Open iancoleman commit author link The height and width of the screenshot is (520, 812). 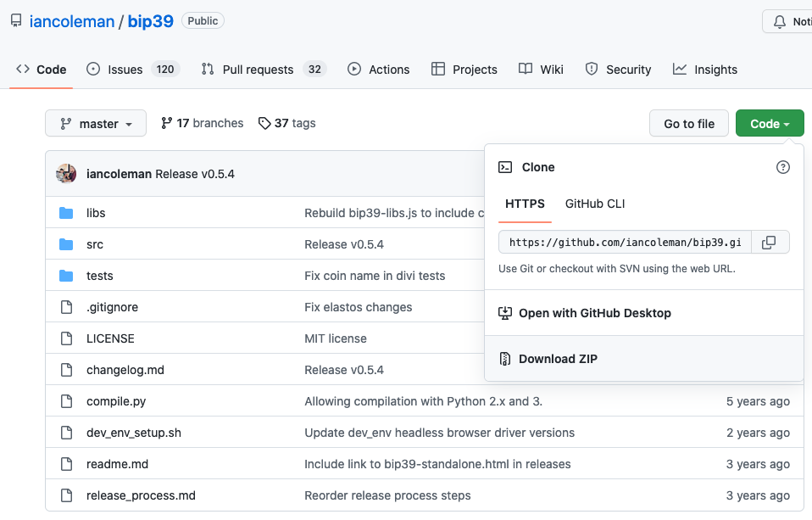120,174
